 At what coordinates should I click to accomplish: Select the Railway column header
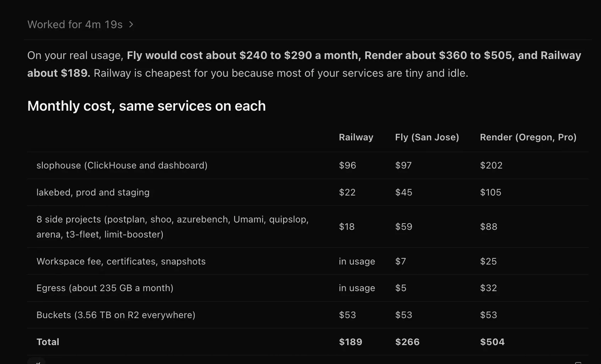[x=356, y=137]
